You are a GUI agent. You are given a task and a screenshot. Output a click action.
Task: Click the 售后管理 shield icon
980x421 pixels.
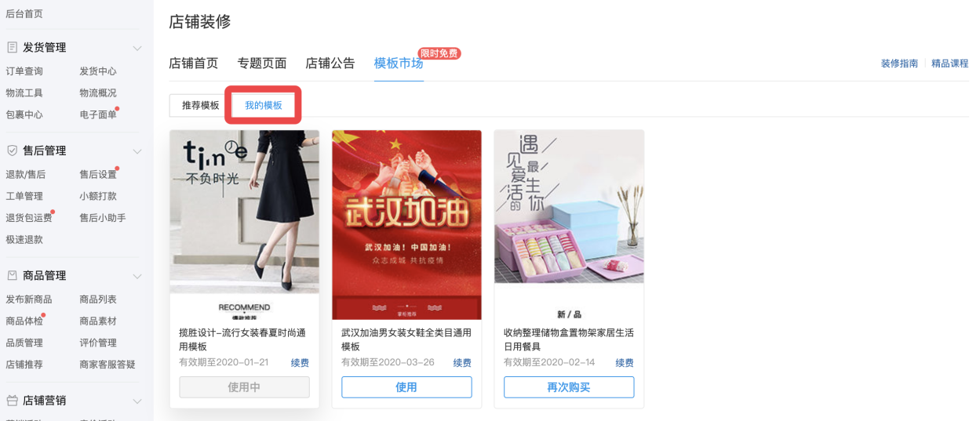click(12, 151)
